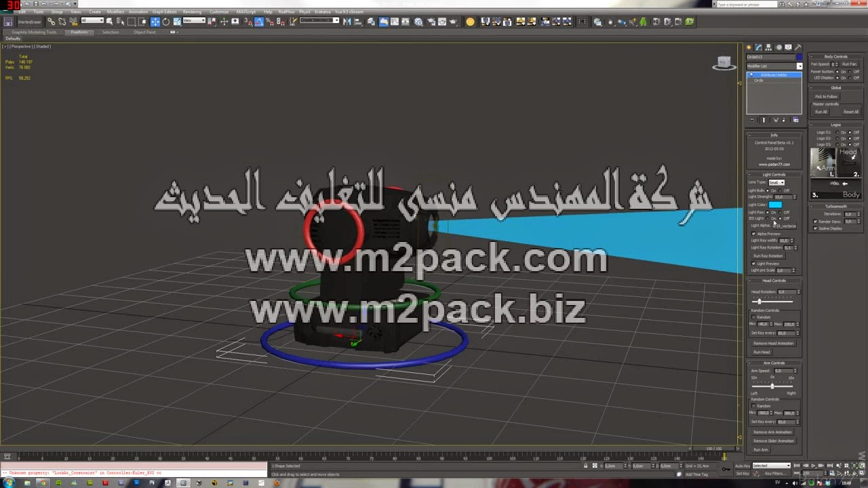Viewport: 868px width, 488px height.
Task: Select the Bind to Space Warp tool
Action: pyautogui.click(x=73, y=22)
